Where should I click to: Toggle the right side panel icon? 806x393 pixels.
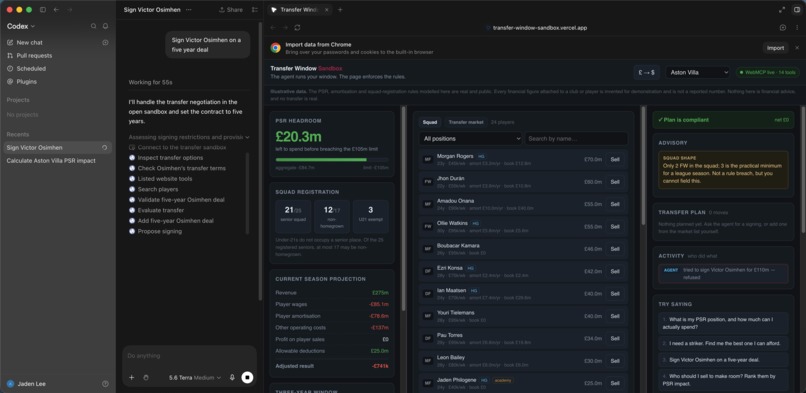(796, 10)
